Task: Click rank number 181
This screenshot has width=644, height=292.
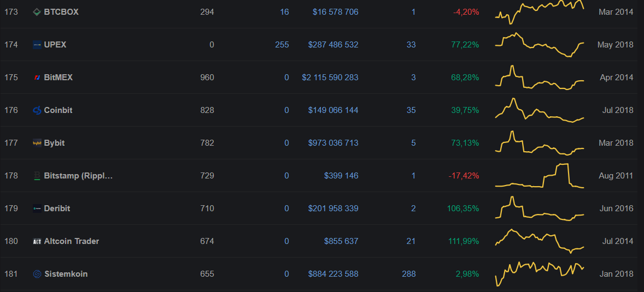Action: [11, 274]
